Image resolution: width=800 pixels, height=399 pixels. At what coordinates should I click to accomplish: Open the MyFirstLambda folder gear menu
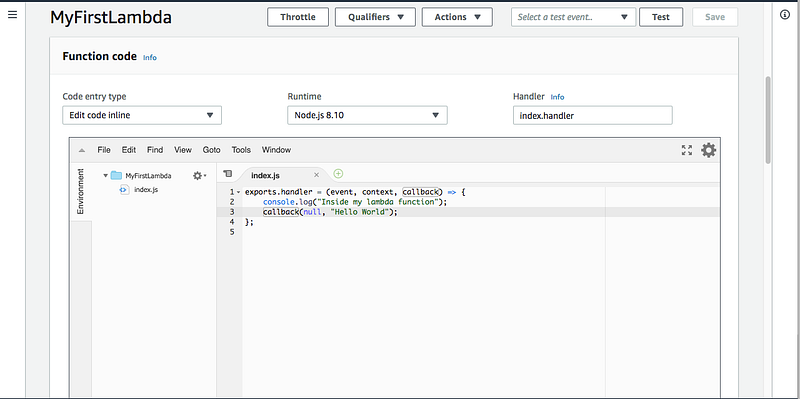click(x=199, y=176)
